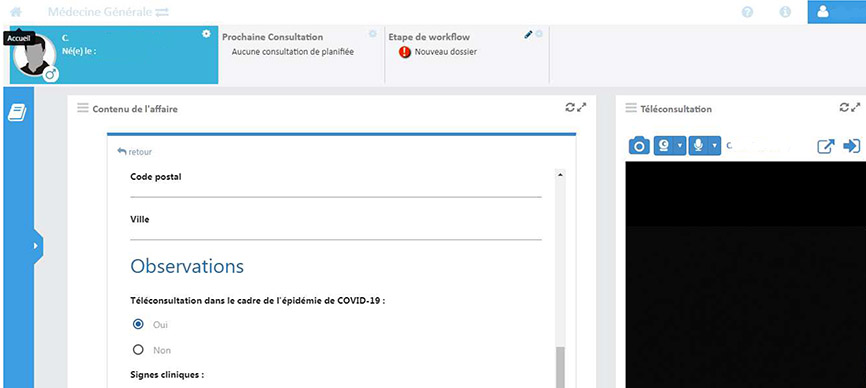Viewport: 866px width, 388px height.
Task: Click the Nouveau dossier workflow label
Action: coord(446,52)
